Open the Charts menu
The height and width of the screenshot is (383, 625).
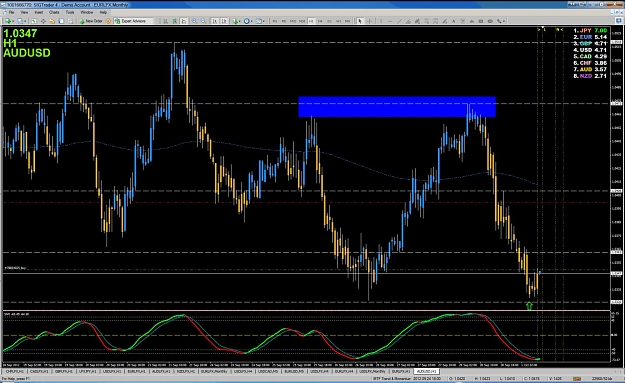(x=54, y=12)
